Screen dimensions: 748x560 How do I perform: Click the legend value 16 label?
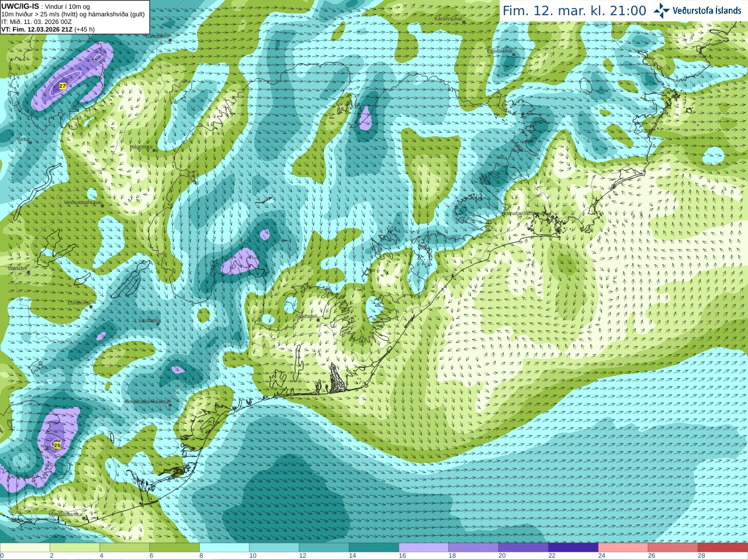[402, 556]
